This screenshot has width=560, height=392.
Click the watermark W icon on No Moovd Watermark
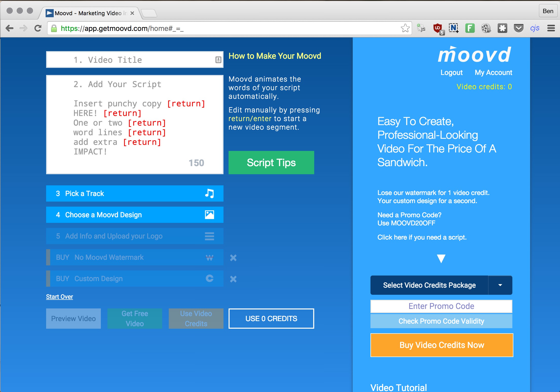click(x=209, y=258)
